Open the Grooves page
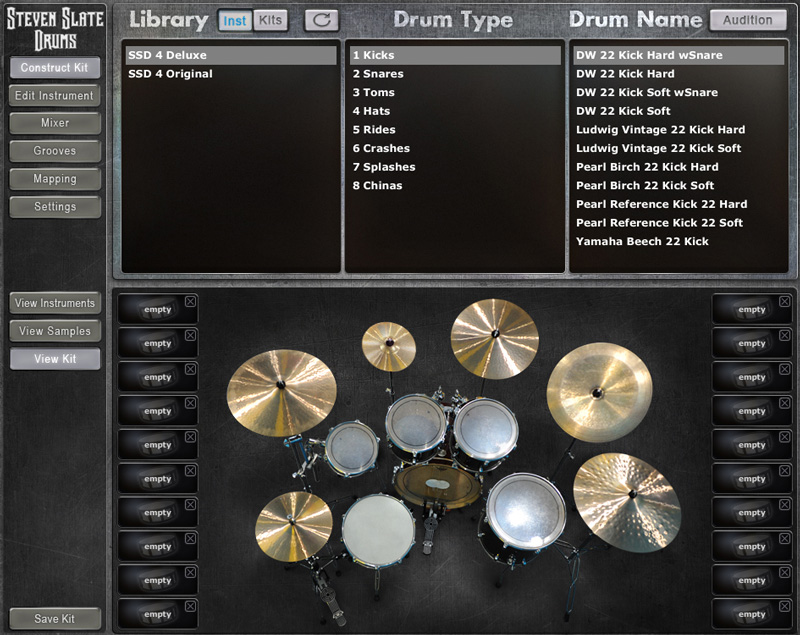The width and height of the screenshot is (800, 635). [x=55, y=151]
